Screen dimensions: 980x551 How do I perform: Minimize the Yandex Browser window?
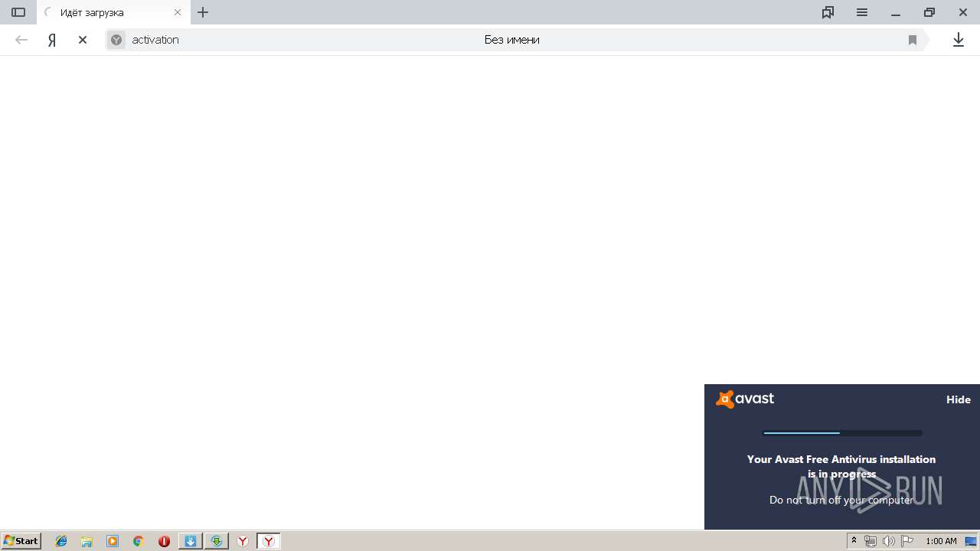coord(896,13)
